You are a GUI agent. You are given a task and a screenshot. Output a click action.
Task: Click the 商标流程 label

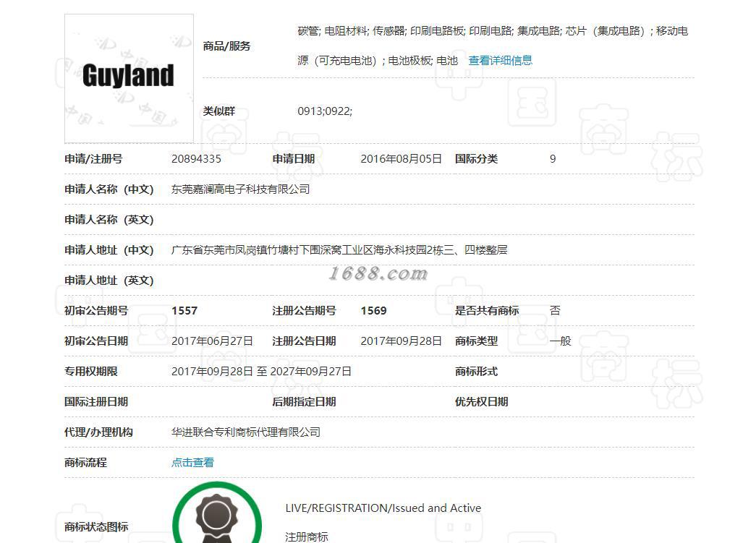pyautogui.click(x=85, y=463)
